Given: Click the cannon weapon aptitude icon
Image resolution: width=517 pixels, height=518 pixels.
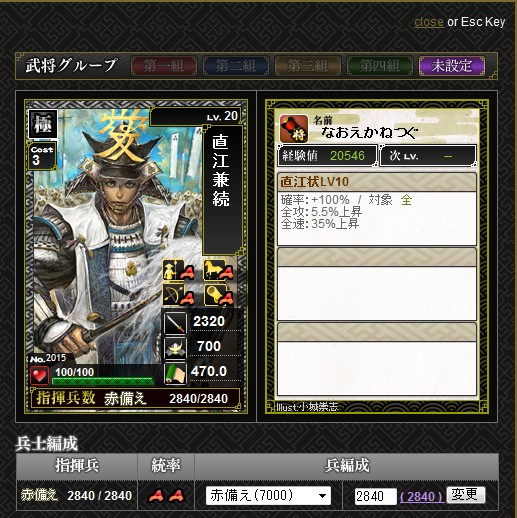Looking at the screenshot, I should pyautogui.click(x=213, y=294).
